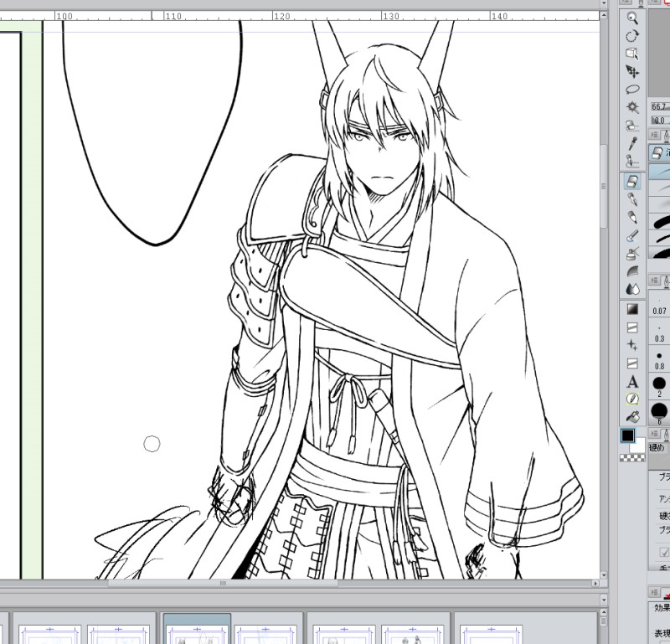This screenshot has width=670, height=644.
Task: Select the Brush tool
Action: point(632,235)
